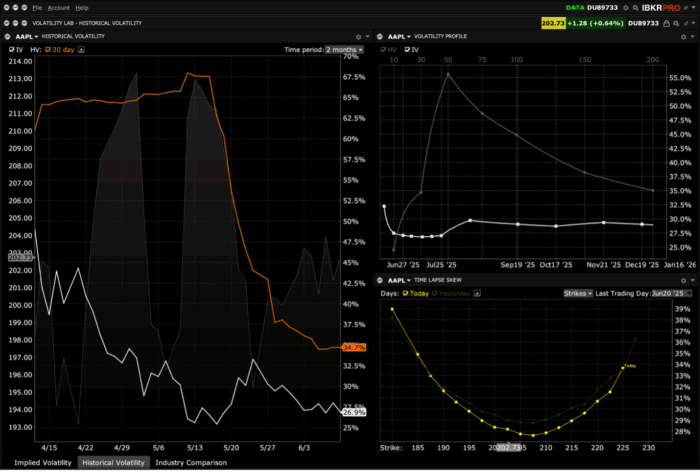Expand the Time Lapse Skew panel menu arrow

[693, 280]
